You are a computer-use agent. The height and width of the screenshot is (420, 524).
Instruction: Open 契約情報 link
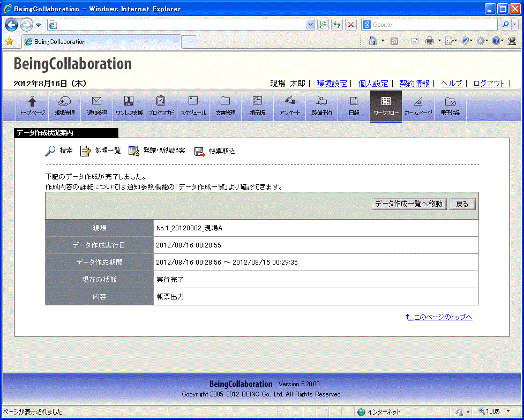(414, 84)
